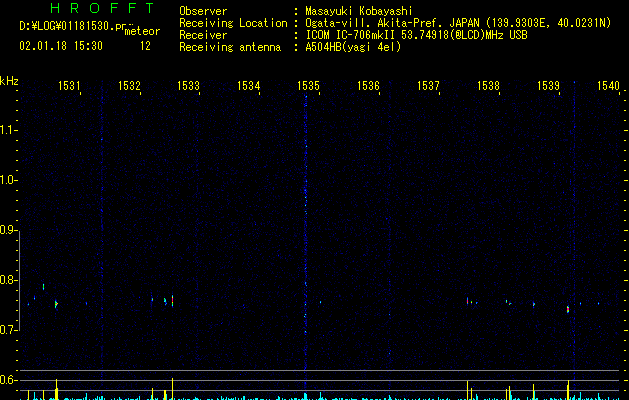Viewport: 629px width, 400px height.
Task: Click the 1539 time axis label
Action: click(x=548, y=86)
